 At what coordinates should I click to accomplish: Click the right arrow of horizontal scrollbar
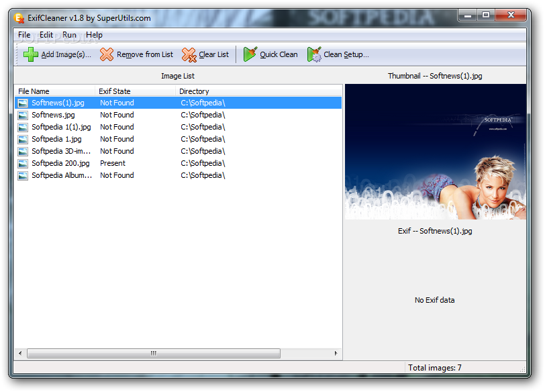(336, 354)
